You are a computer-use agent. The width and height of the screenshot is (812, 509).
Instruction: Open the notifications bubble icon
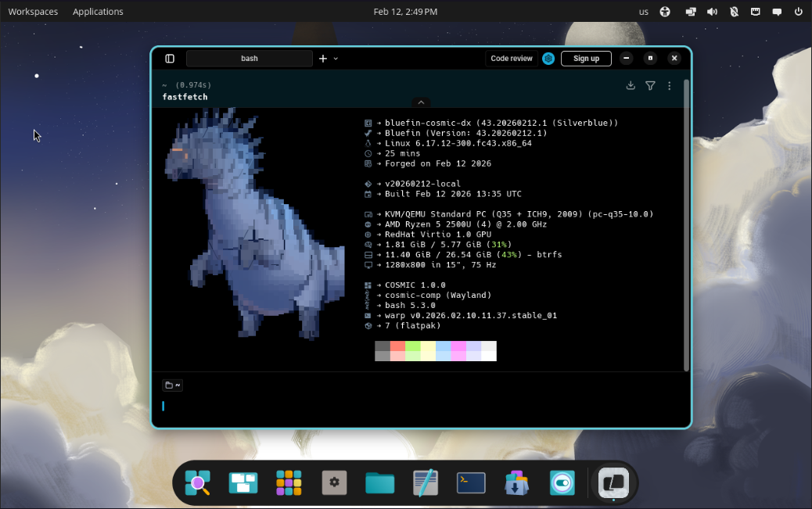(777, 12)
